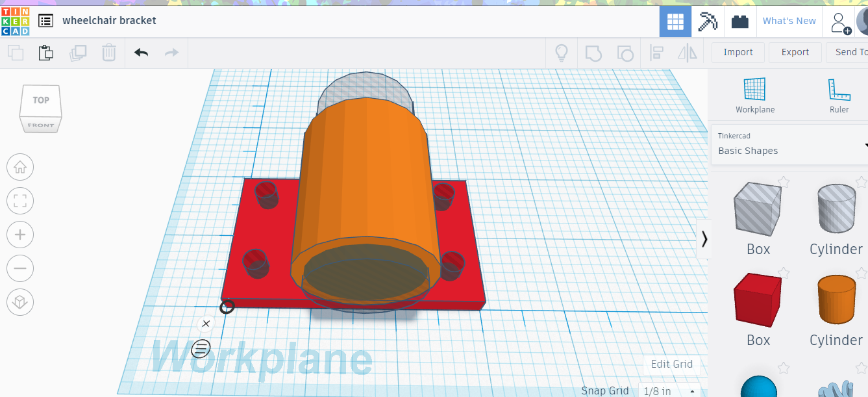Image resolution: width=868 pixels, height=397 pixels.
Task: Click the Import button
Action: tap(738, 52)
